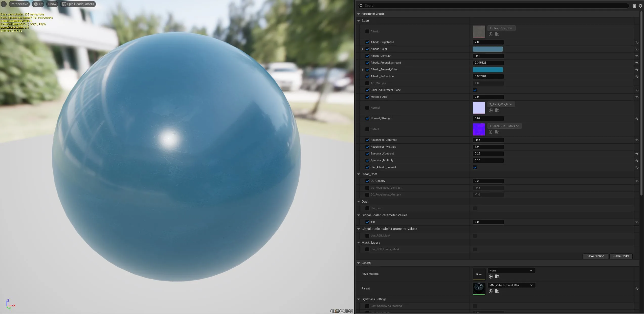
Task: Open the T_Glass_01a_D texture dropdown
Action: click(501, 28)
